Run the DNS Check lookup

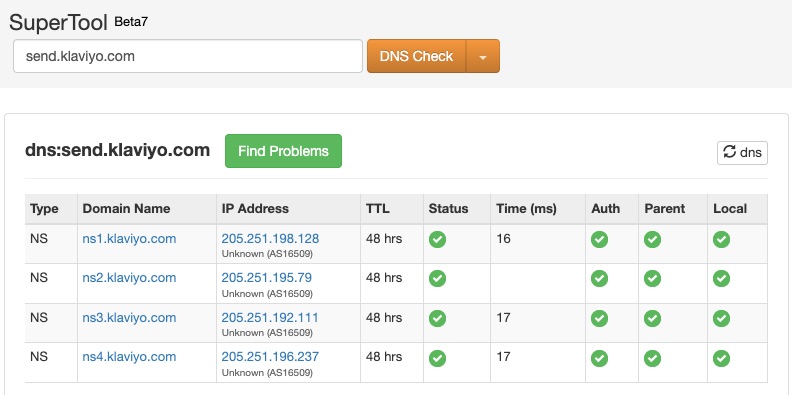[416, 56]
